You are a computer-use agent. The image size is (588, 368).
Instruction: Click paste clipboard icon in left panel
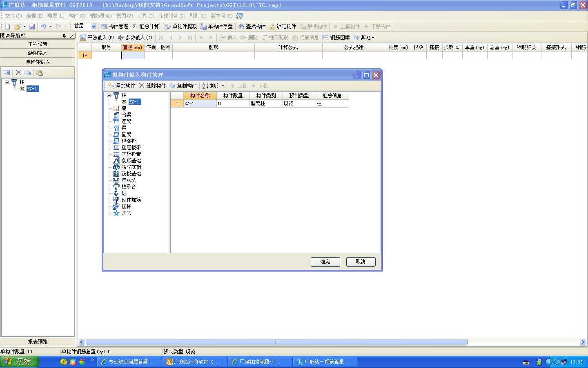coord(40,73)
